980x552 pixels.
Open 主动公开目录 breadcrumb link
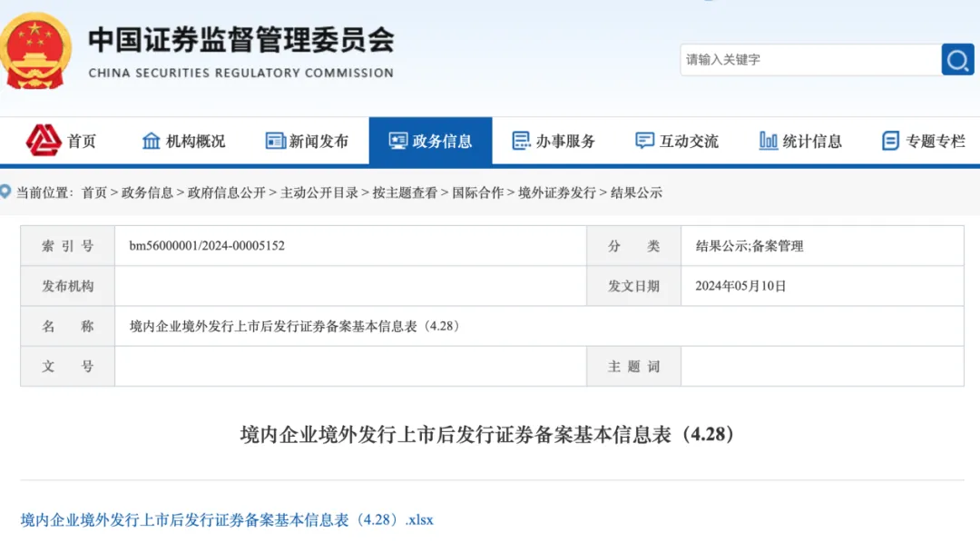point(318,192)
